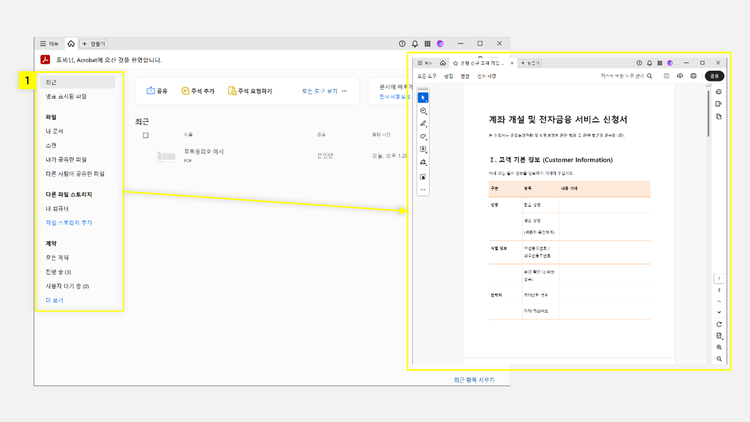Click profile avatar in Acrobat home window
Image resolution: width=750 pixels, height=422 pixels.
click(440, 44)
